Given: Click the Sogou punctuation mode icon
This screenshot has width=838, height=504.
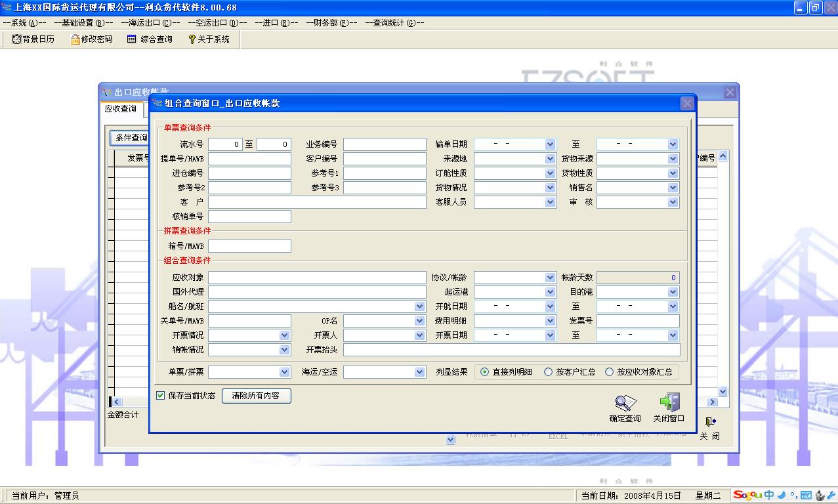Looking at the screenshot, I should coord(793,495).
